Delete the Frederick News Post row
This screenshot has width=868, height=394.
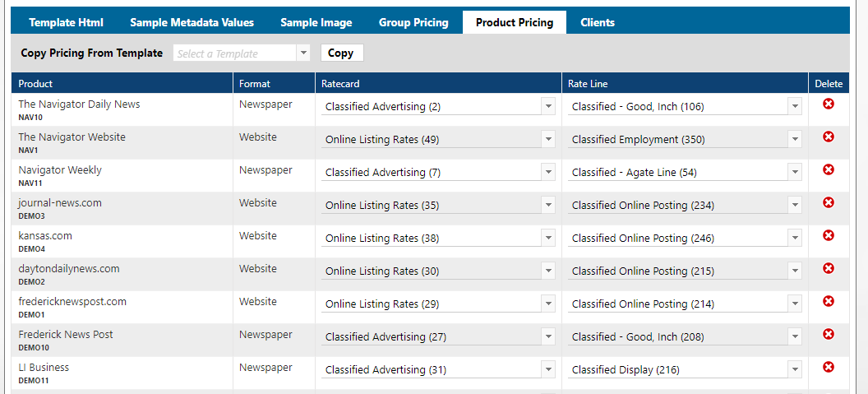829,334
